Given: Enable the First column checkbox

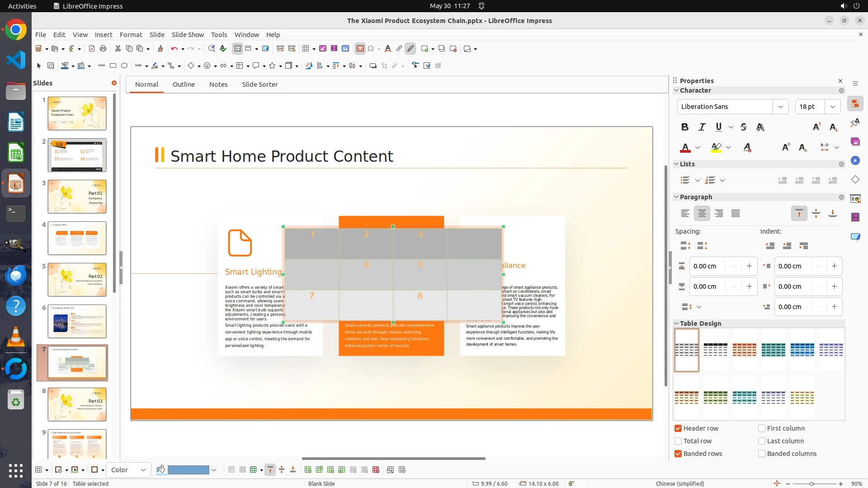Looking at the screenshot, I should (x=762, y=428).
